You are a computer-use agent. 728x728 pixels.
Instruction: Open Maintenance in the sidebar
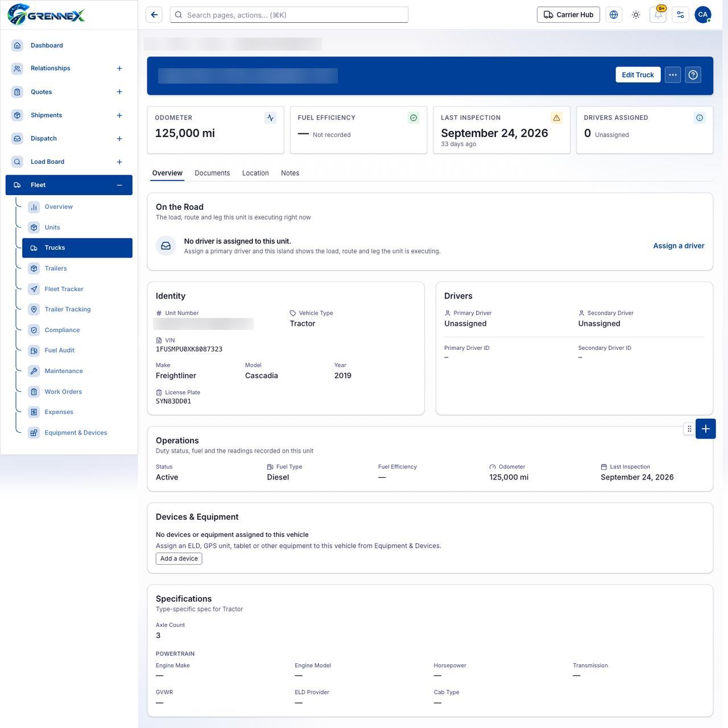(77, 371)
